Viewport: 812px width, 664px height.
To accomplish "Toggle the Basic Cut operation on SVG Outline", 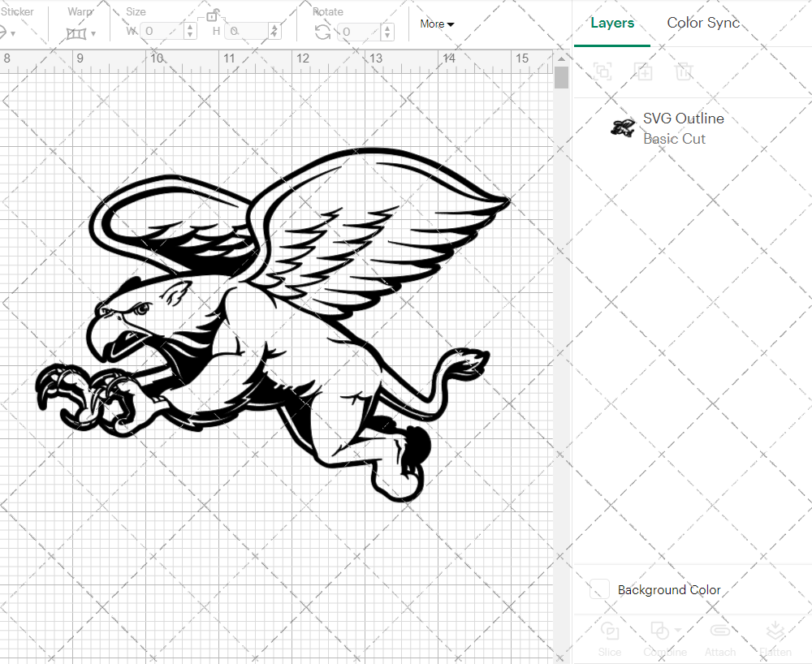I will pos(674,139).
